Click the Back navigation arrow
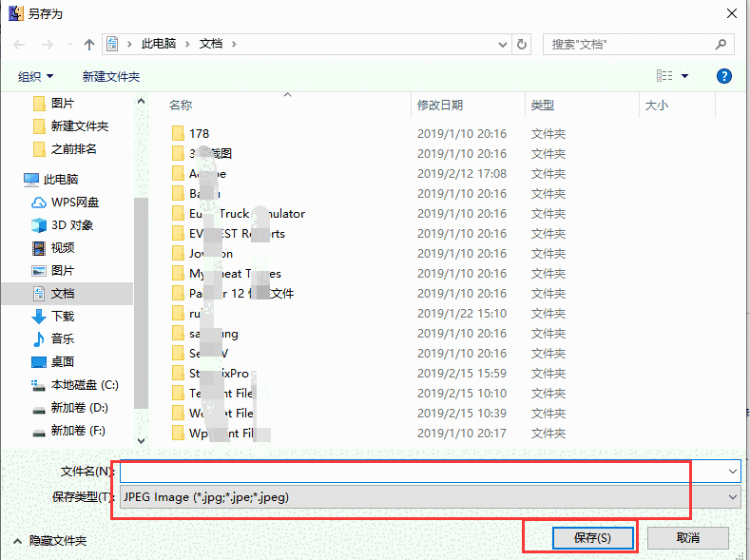Viewport: 750px width, 560px height. tap(19, 45)
